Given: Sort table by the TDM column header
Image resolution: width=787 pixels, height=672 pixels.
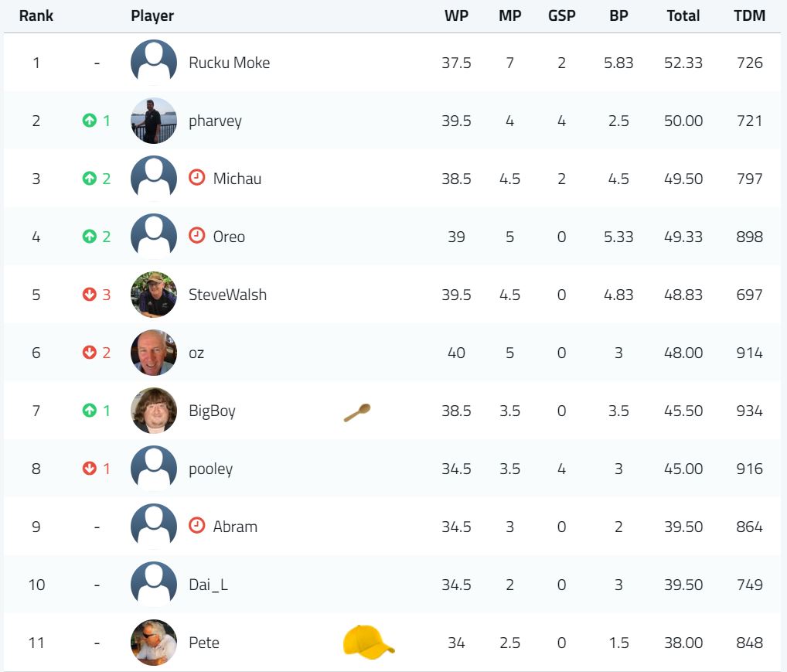Looking at the screenshot, I should pos(749,15).
